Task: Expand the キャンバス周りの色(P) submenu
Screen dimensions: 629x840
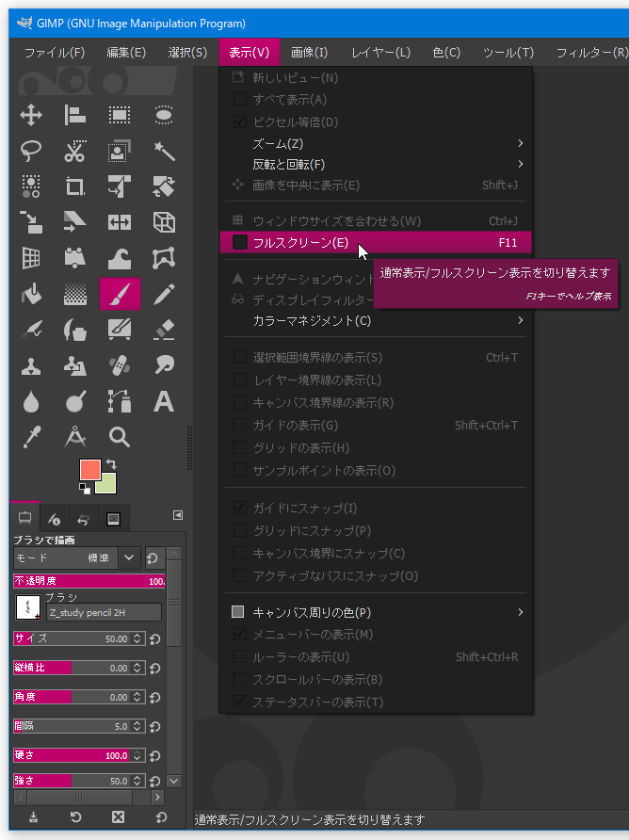Action: (x=376, y=612)
